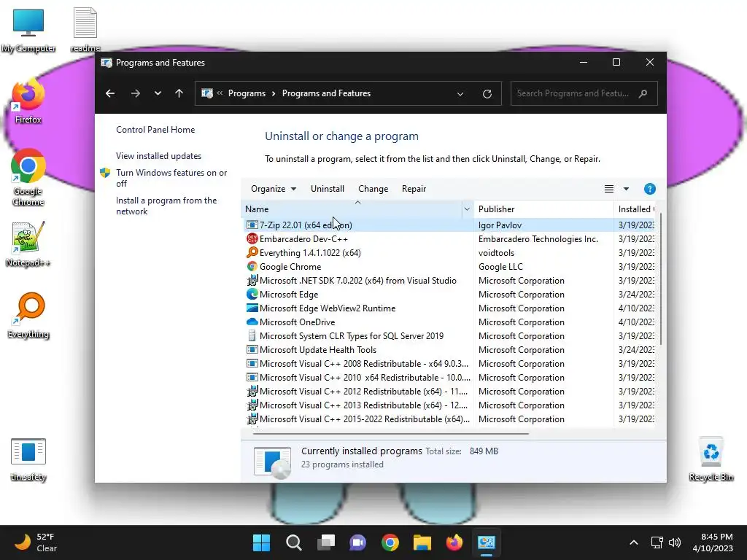747x560 pixels.
Task: Click the search magnifier icon
Action: tap(643, 93)
